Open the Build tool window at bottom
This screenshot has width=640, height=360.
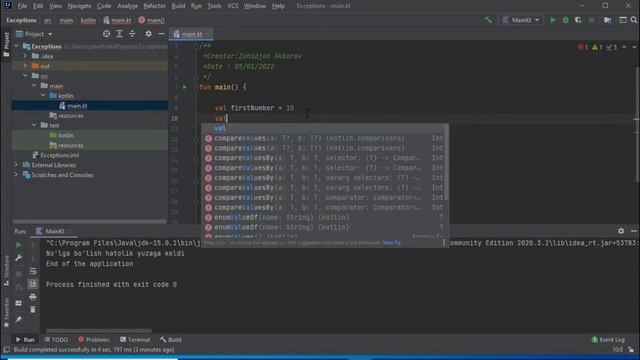coord(171,340)
